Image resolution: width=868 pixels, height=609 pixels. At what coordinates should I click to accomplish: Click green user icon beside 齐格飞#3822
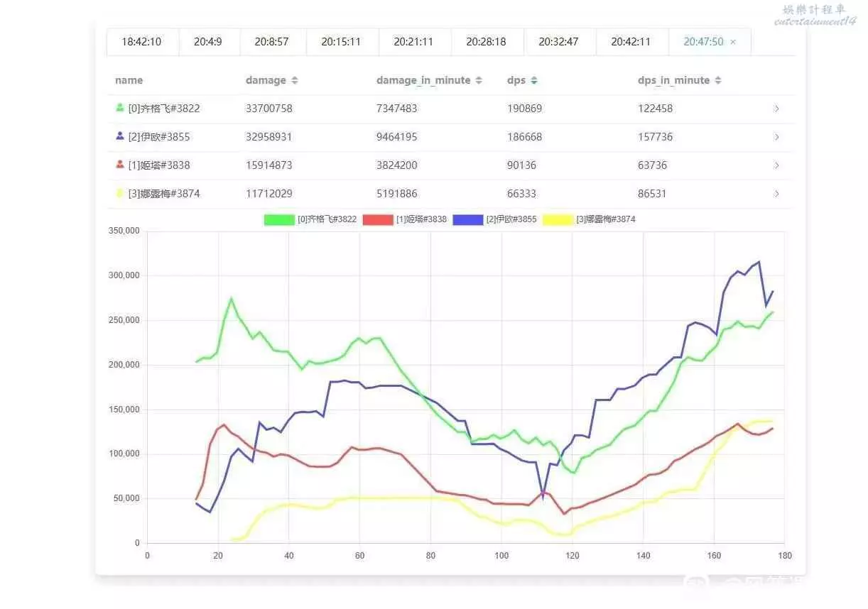click(x=120, y=108)
